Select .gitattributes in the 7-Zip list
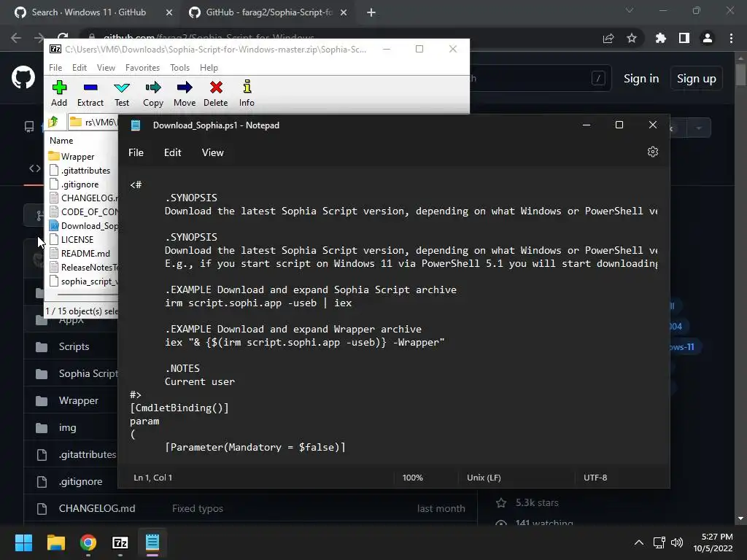Viewport: 747px width, 560px height. coord(85,171)
